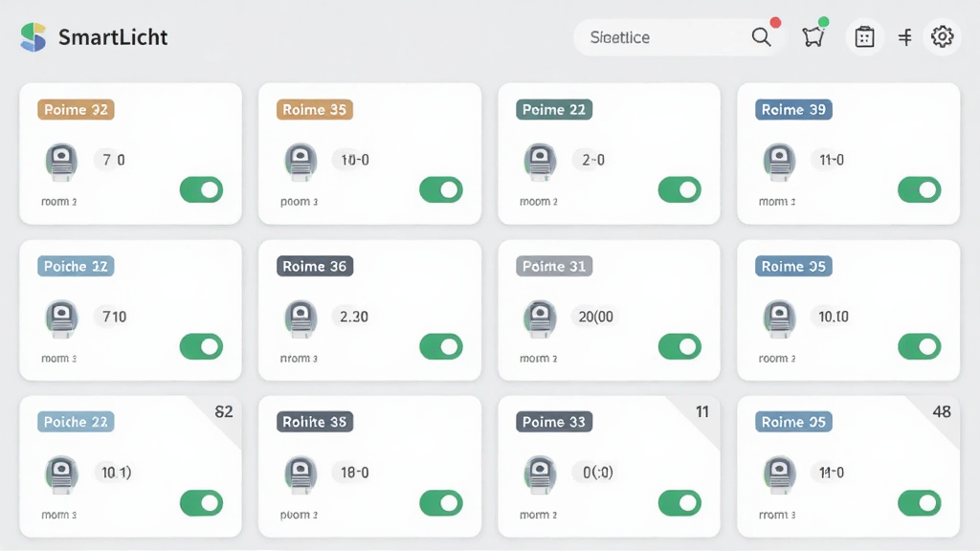Click the Sieettice search field
Viewport: 980px width, 551px height.
pos(662,37)
